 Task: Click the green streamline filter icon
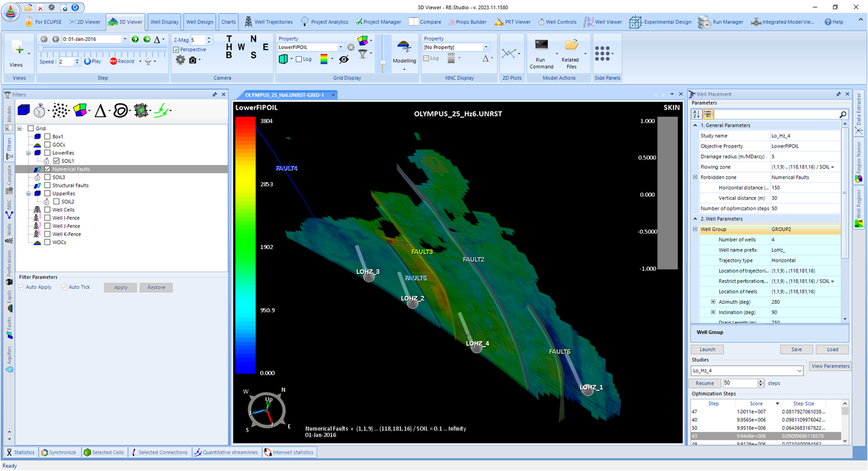tap(163, 111)
